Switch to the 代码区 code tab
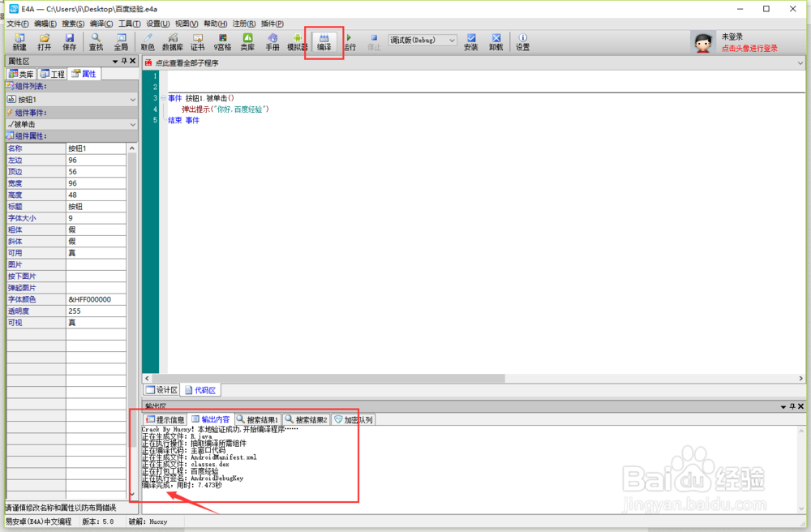 200,390
